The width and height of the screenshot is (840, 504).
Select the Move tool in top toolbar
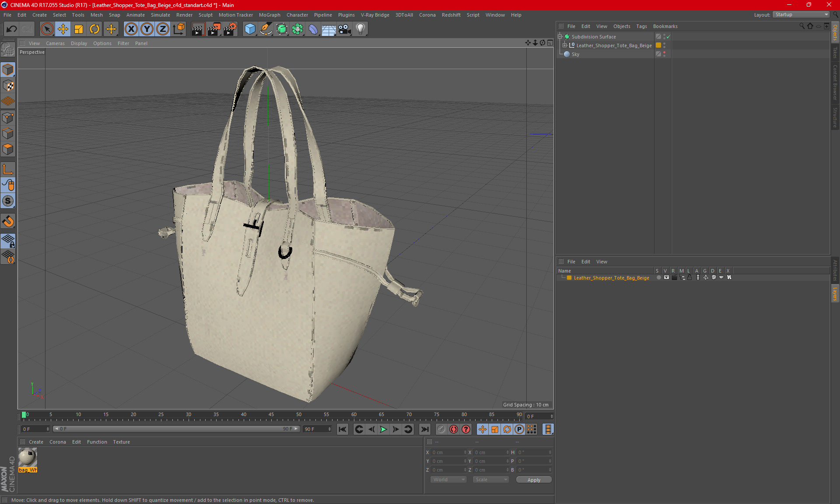point(63,29)
